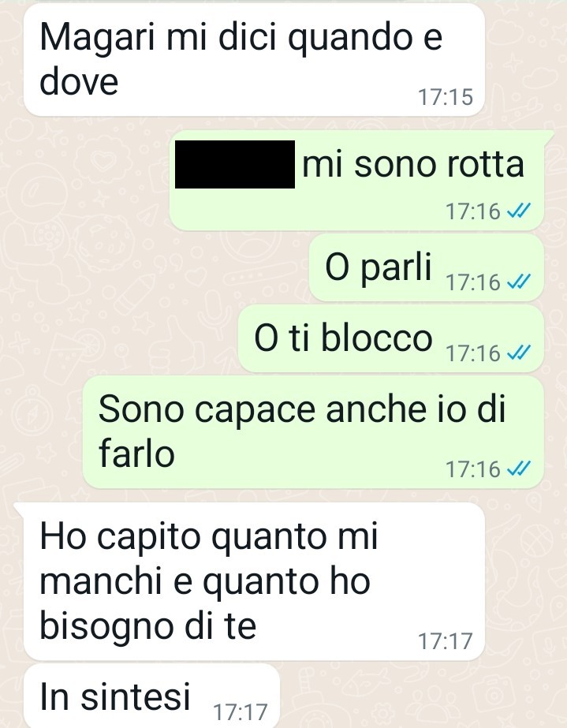Tap the 17:15 timestamp on first message
567x728 pixels.
[446, 97]
